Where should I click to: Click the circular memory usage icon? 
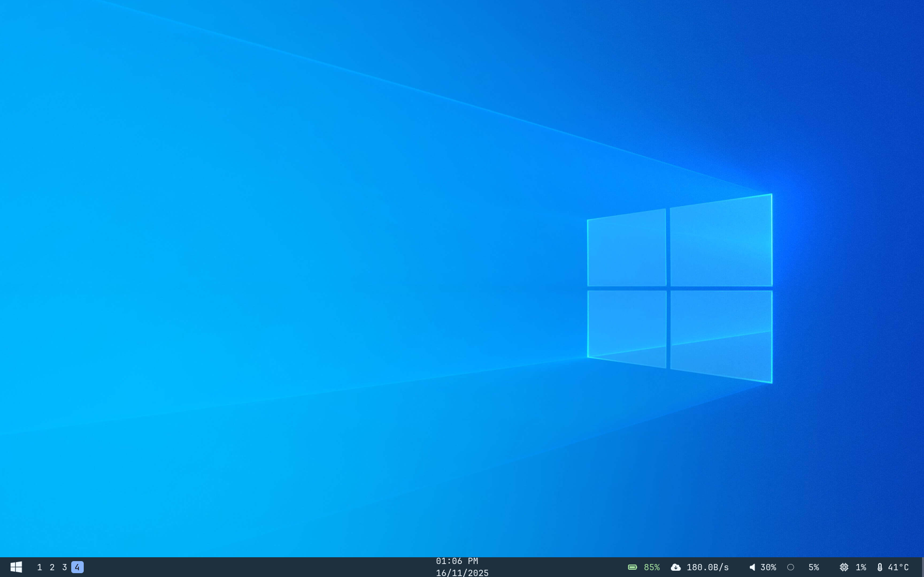click(791, 567)
